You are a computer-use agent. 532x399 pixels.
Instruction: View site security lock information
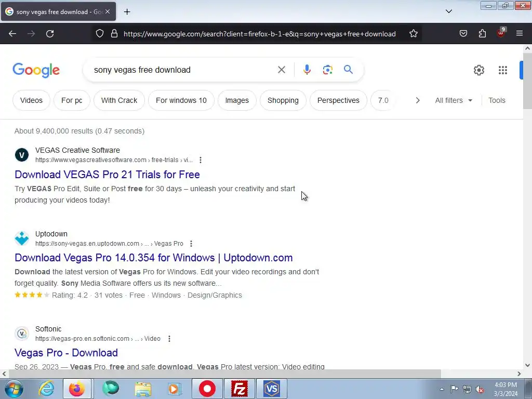point(114,34)
